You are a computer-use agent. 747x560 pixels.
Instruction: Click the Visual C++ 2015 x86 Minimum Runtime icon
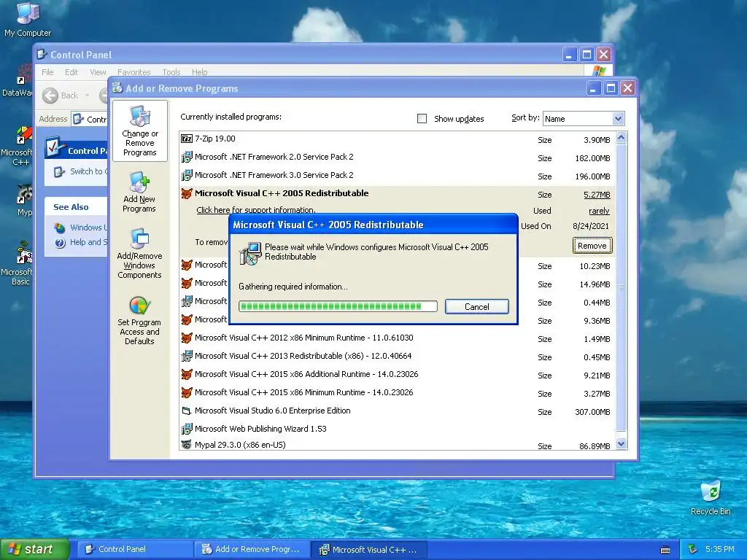(187, 392)
